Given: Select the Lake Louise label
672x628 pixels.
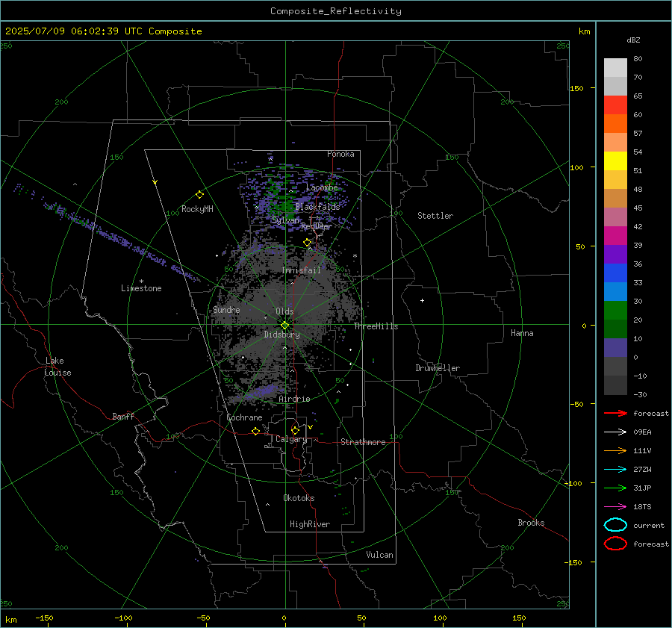Looking at the screenshot, I should (57, 367).
